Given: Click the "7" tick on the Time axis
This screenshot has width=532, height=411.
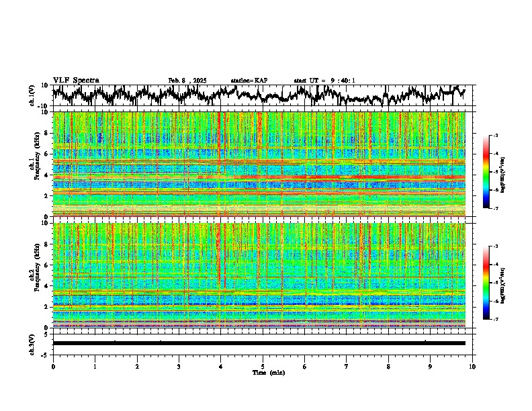Looking at the screenshot, I should click(x=347, y=367).
